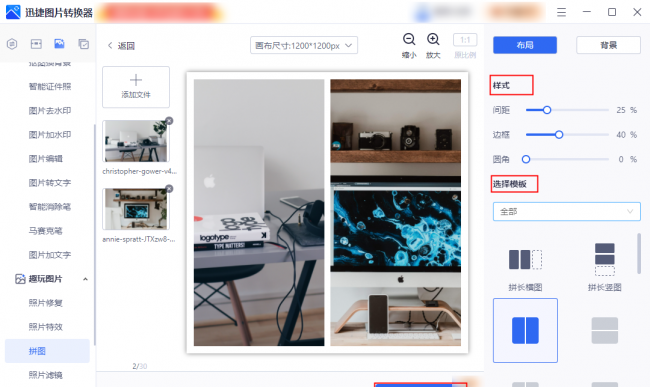
Task: Open 智能消除笔 in sidebar
Action: [x=50, y=206]
